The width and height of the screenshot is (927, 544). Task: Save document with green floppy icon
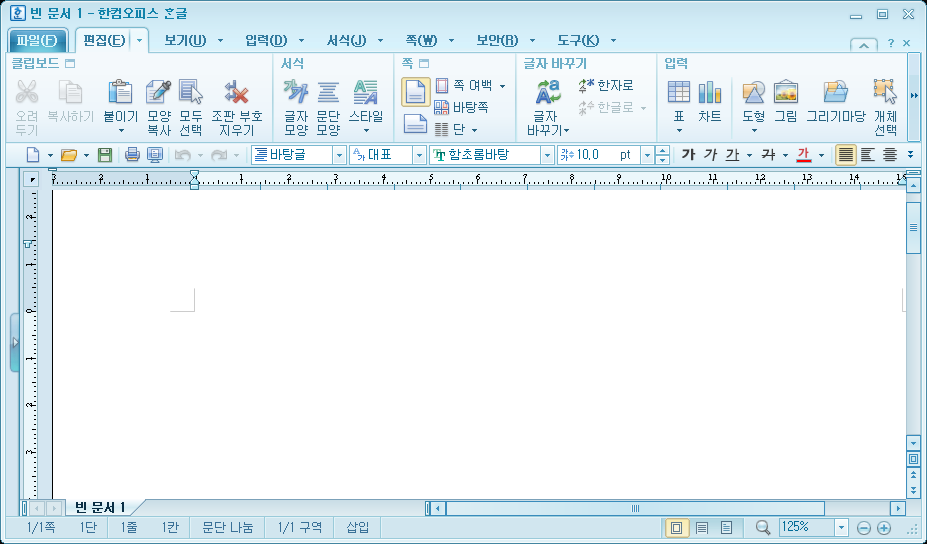105,156
